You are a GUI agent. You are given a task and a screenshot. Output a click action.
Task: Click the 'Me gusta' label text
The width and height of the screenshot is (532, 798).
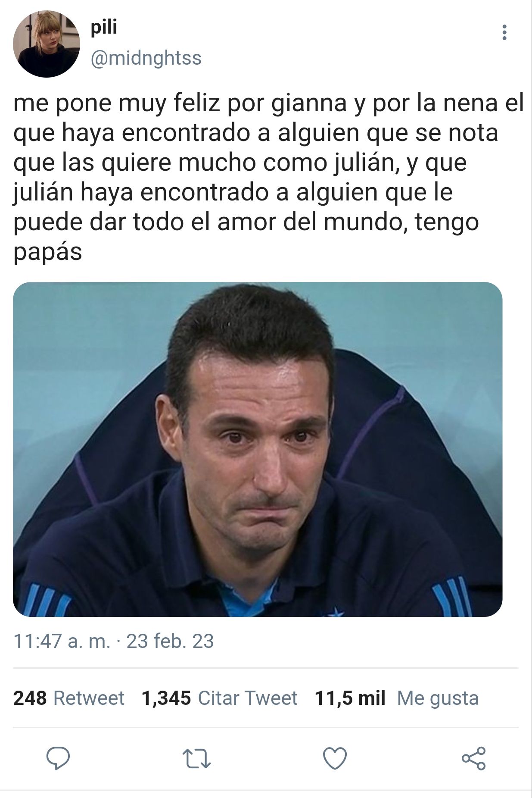click(x=438, y=698)
